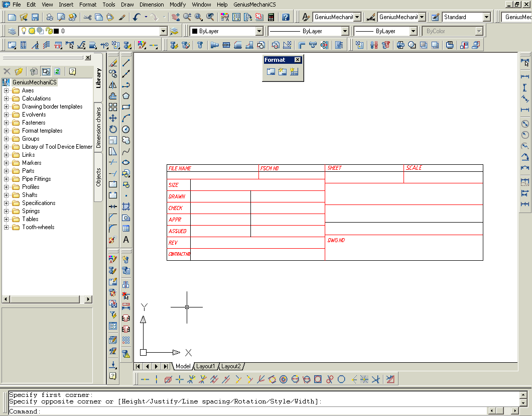Viewport: 532px width, 416px height.
Task: Open the layer selection dropdown
Action: (x=164, y=31)
